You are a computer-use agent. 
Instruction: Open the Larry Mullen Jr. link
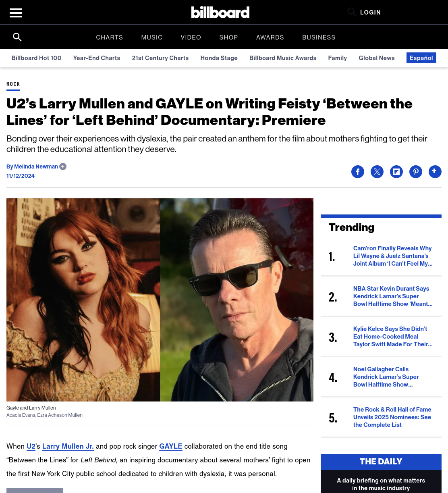[x=68, y=446]
